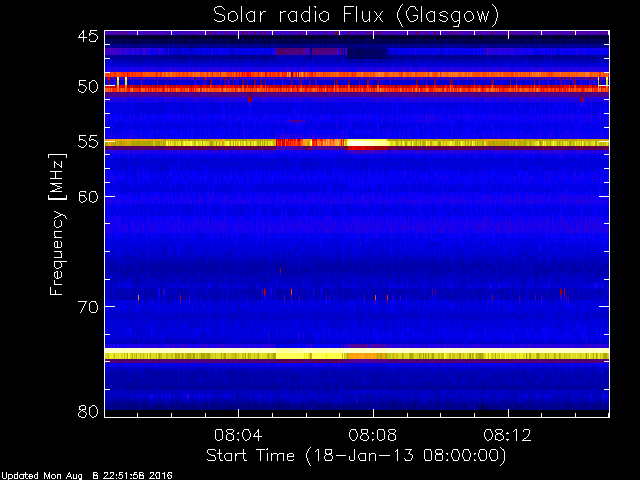The height and width of the screenshot is (480, 640).
Task: Click the '50' frequency tick label
Action: [88, 87]
